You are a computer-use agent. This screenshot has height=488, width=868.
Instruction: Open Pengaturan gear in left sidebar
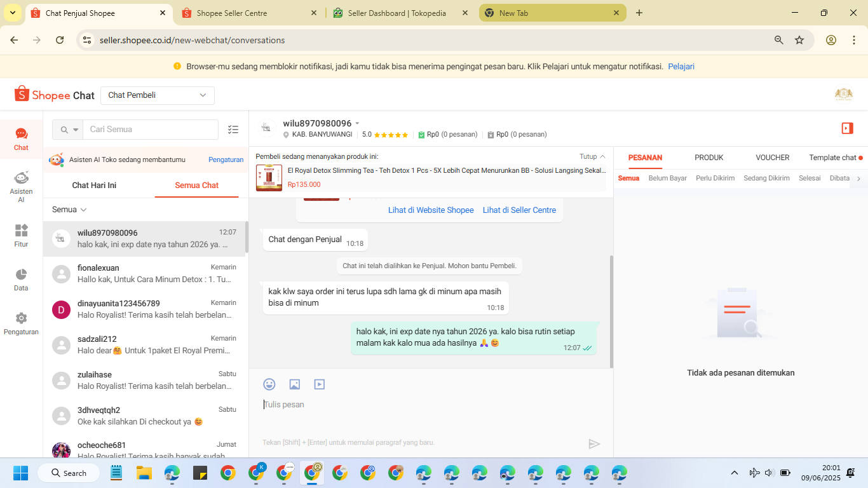tap(21, 323)
